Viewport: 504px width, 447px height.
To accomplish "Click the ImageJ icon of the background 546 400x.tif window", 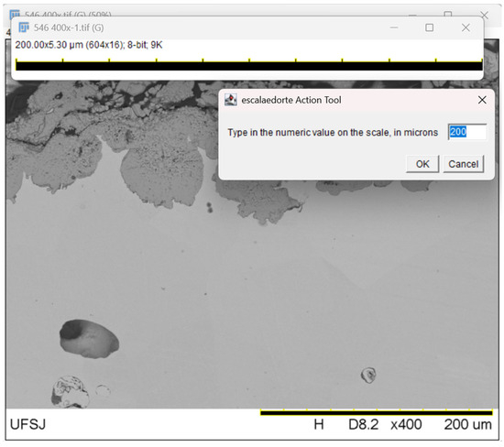I will (x=15, y=14).
